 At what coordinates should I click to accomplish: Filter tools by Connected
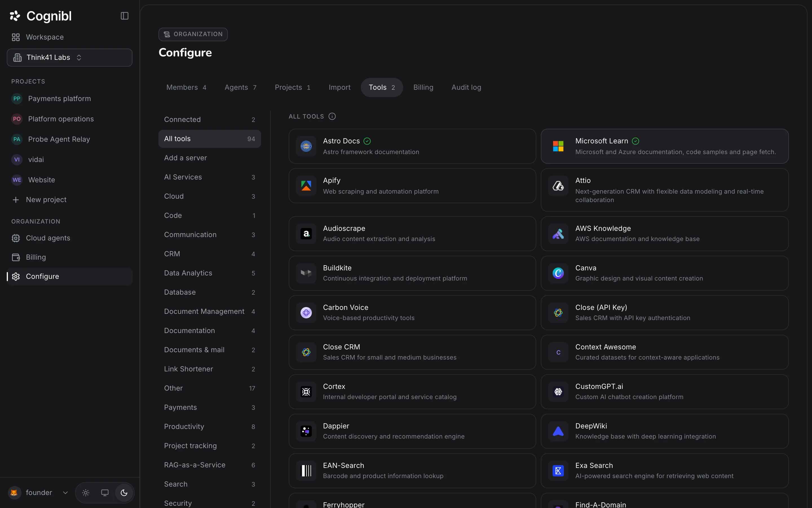pos(209,120)
